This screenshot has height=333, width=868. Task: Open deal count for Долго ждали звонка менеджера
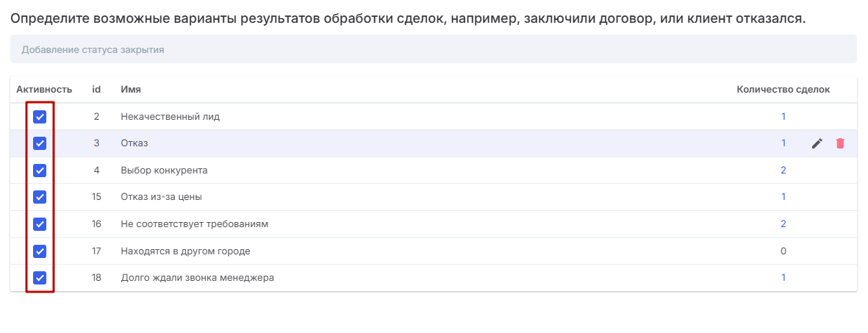click(783, 278)
